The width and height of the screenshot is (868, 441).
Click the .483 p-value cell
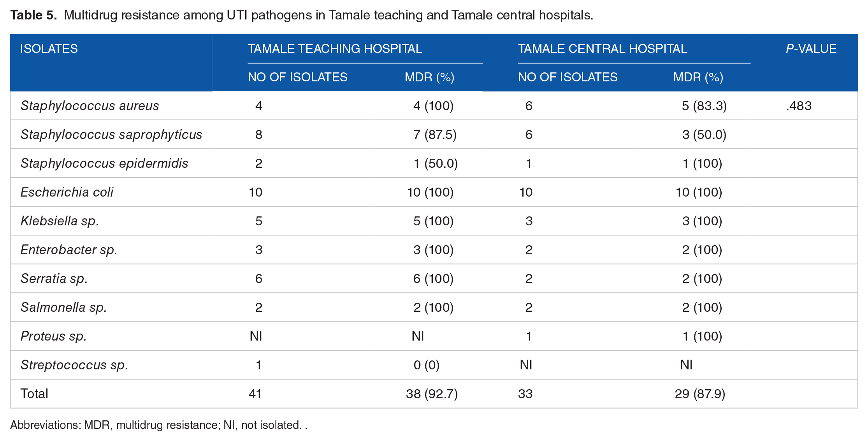799,105
